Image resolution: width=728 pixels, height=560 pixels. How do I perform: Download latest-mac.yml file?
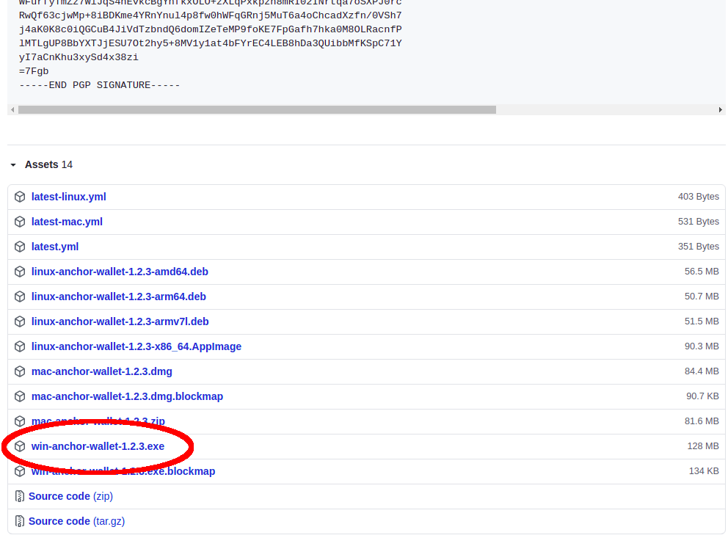pyautogui.click(x=67, y=222)
